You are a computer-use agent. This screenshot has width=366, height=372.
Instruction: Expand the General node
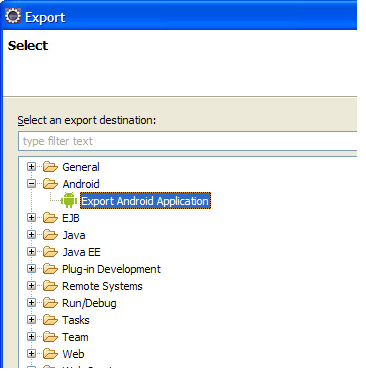tap(31, 166)
